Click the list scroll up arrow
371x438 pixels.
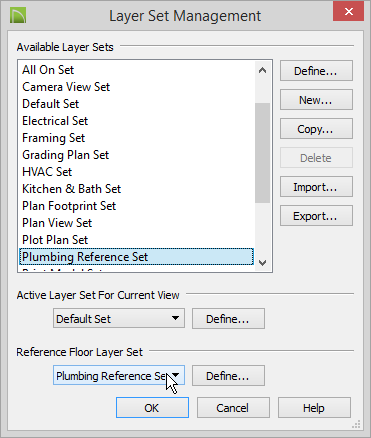pos(262,70)
